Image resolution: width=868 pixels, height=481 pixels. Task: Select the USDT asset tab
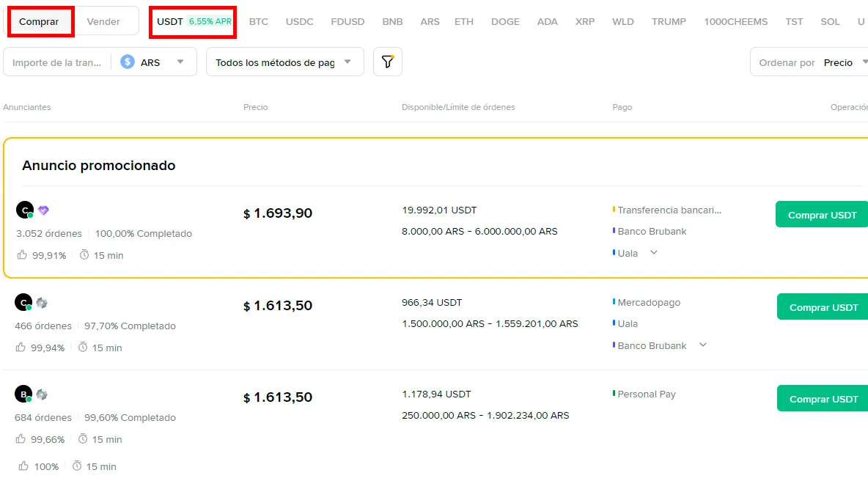tap(194, 21)
